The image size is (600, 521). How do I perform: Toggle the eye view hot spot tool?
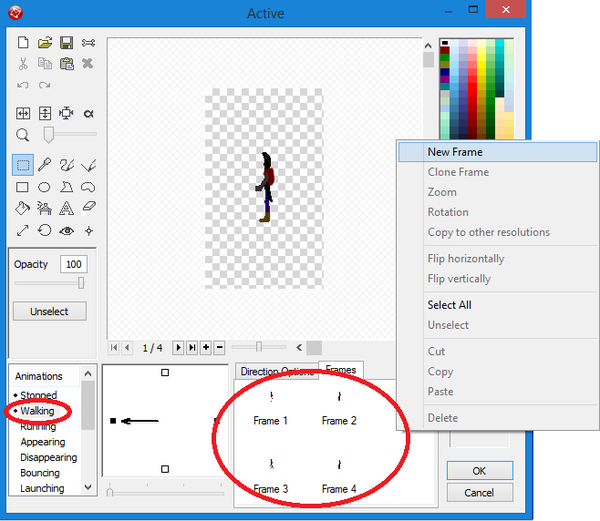(x=66, y=231)
